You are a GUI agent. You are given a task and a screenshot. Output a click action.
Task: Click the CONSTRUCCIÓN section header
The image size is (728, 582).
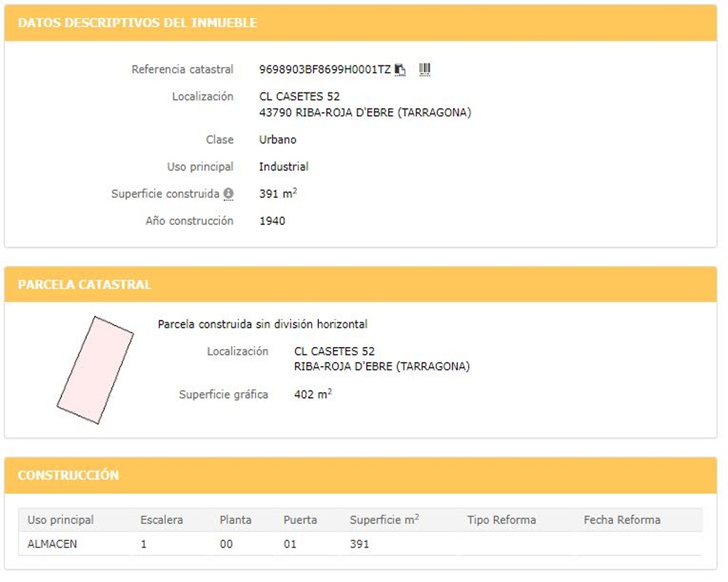(x=68, y=475)
